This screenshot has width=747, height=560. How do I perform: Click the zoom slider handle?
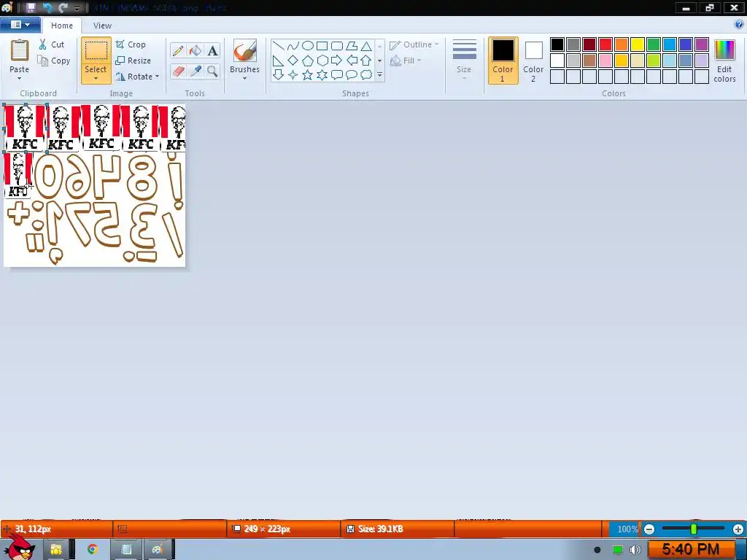click(694, 529)
